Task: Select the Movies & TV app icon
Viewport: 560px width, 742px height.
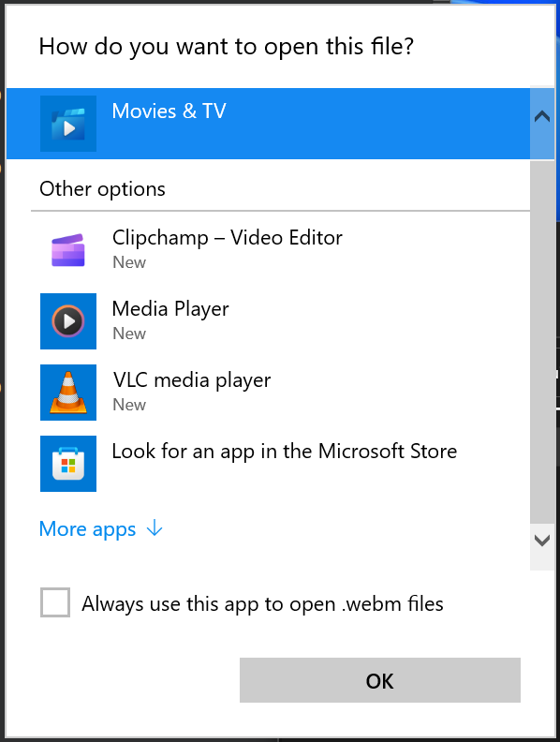Action: (68, 124)
